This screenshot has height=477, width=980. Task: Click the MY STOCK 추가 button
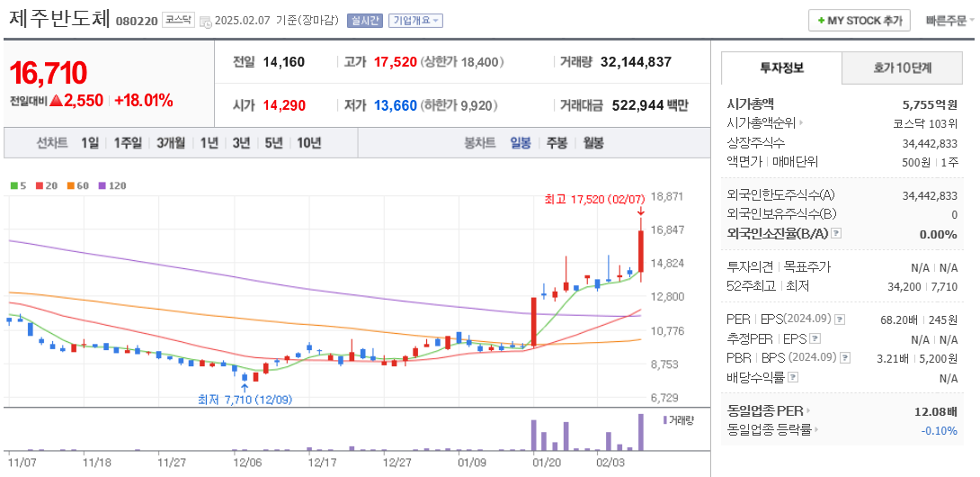[x=860, y=21]
